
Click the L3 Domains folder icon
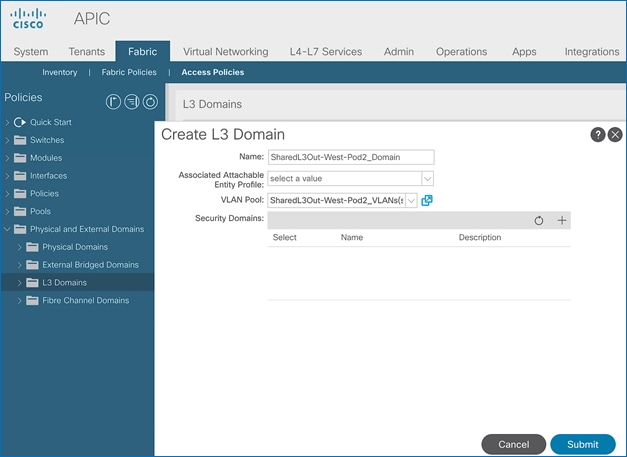click(32, 283)
